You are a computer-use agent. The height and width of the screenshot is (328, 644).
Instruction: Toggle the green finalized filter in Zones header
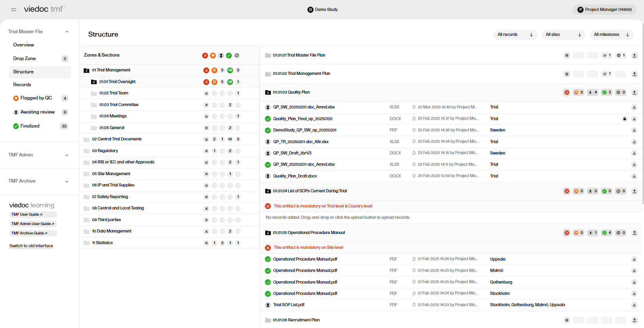(229, 55)
